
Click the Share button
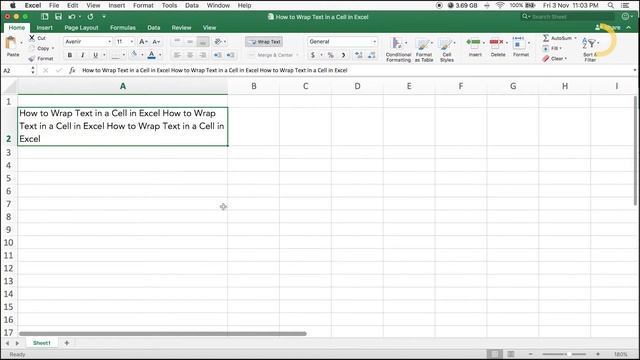pos(608,27)
